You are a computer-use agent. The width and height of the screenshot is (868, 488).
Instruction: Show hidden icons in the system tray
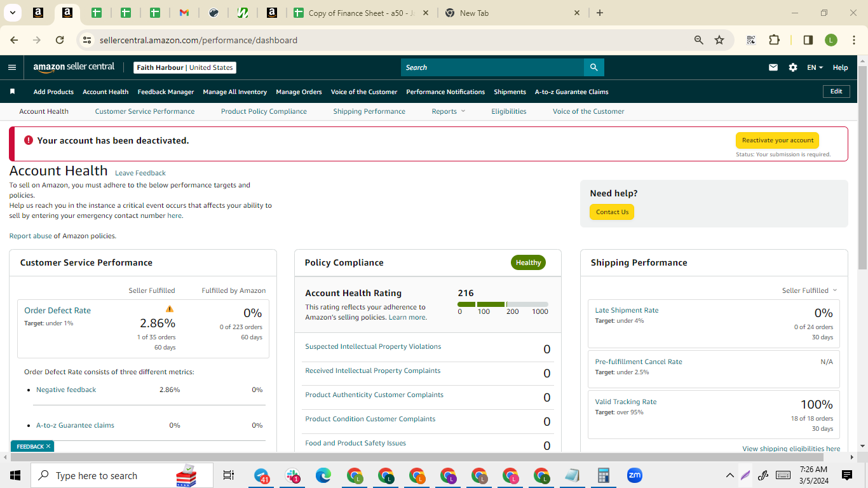pyautogui.click(x=730, y=475)
